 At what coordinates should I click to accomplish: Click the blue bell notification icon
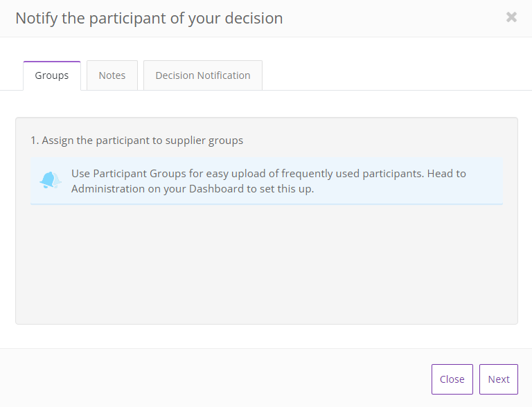tap(50, 180)
